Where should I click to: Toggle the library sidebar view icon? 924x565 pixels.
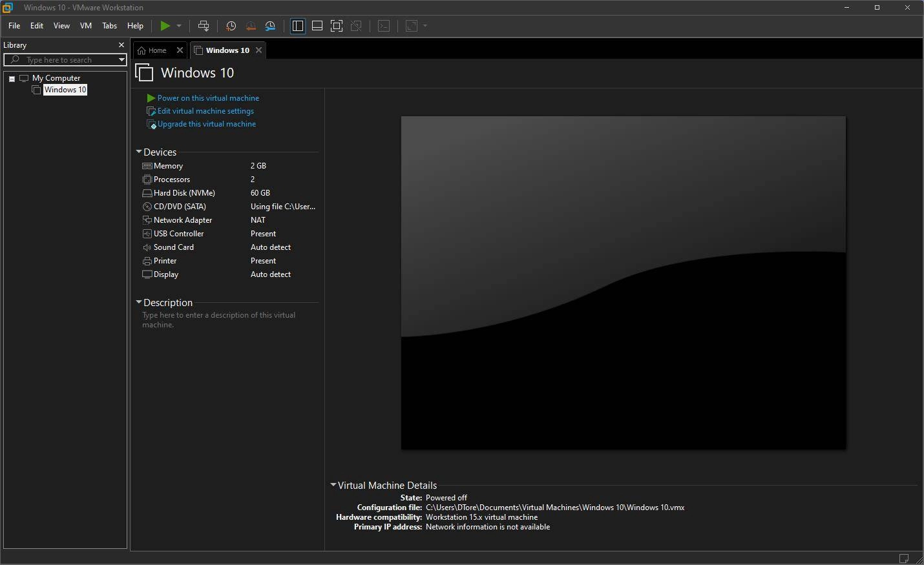point(298,26)
